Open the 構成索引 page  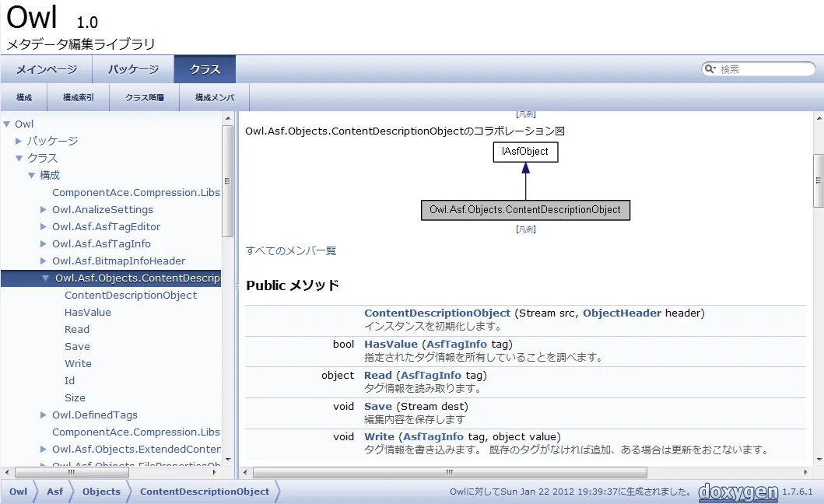click(78, 96)
